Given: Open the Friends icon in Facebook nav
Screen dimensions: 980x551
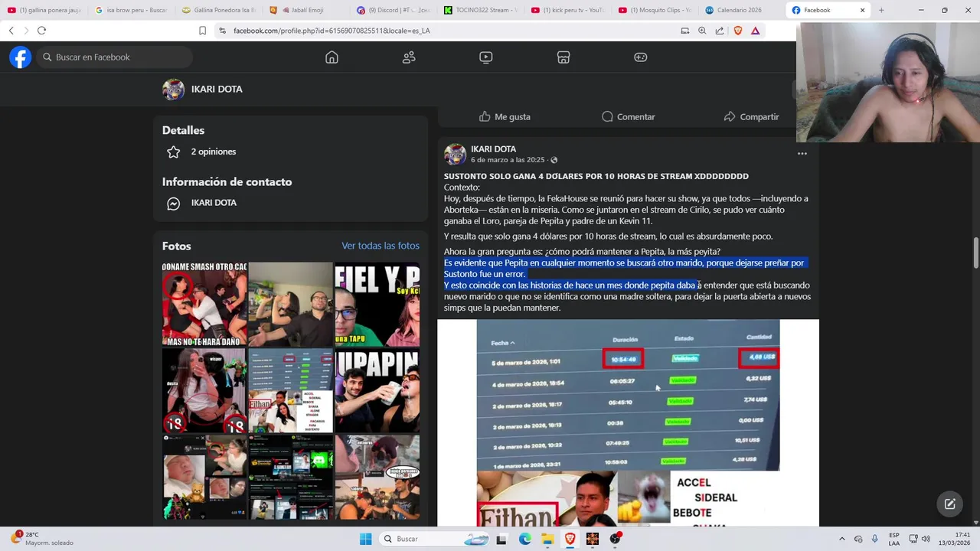Looking at the screenshot, I should point(409,57).
